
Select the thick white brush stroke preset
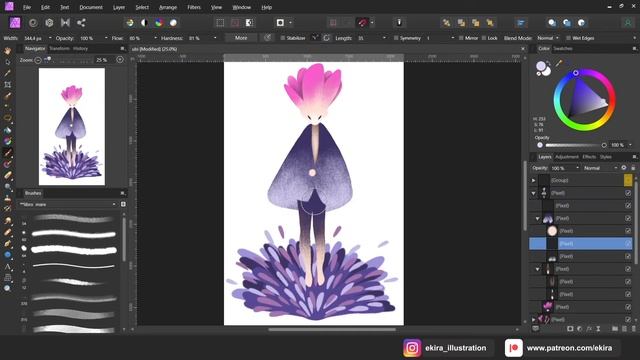[74, 249]
